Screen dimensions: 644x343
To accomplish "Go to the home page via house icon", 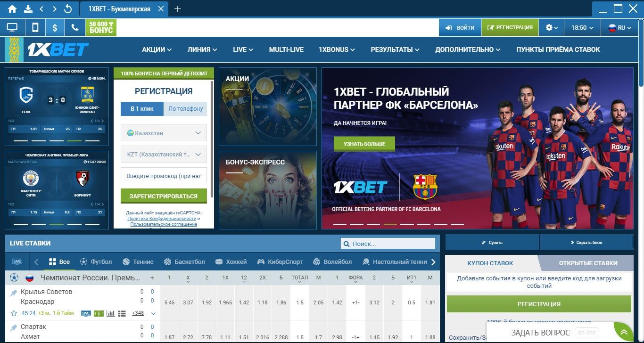I will pyautogui.click(x=12, y=9).
